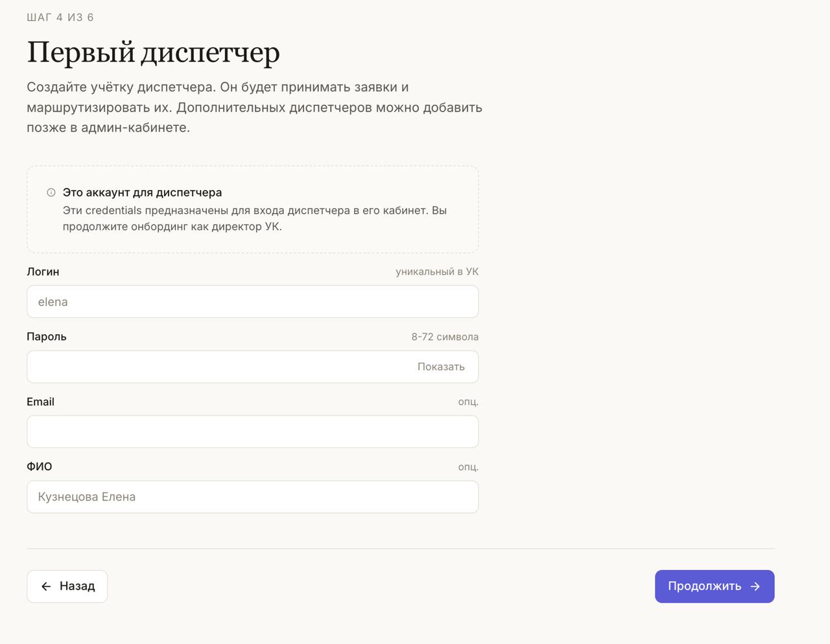The image size is (830, 644).
Task: Click the '8-72 символа' password hint
Action: [445, 337]
